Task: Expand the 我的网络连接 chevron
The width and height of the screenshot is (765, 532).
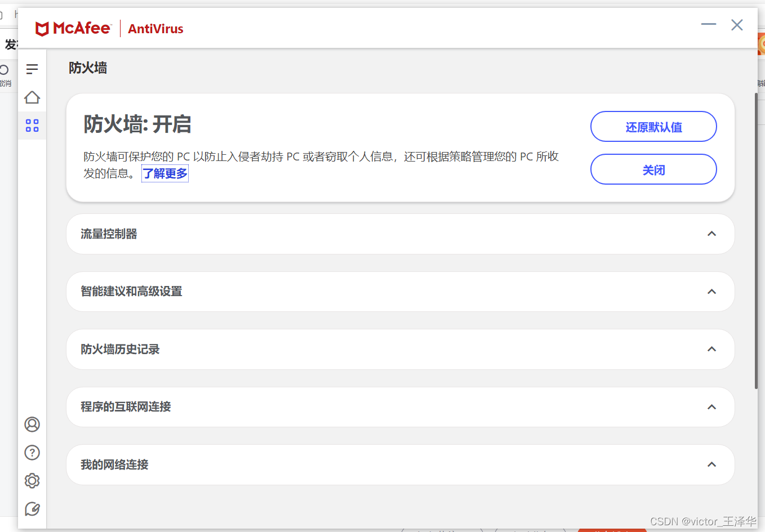Action: [711, 464]
